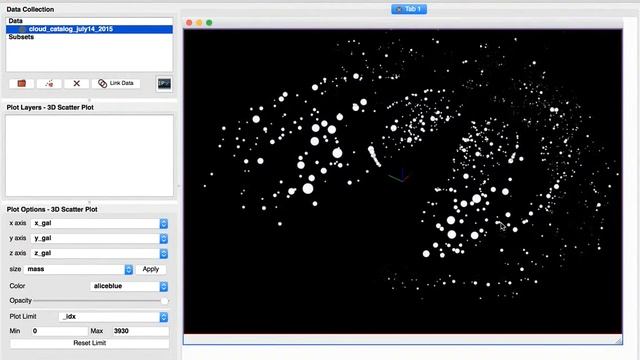
Task: Click the empty Plot Layers list box
Action: [89, 156]
